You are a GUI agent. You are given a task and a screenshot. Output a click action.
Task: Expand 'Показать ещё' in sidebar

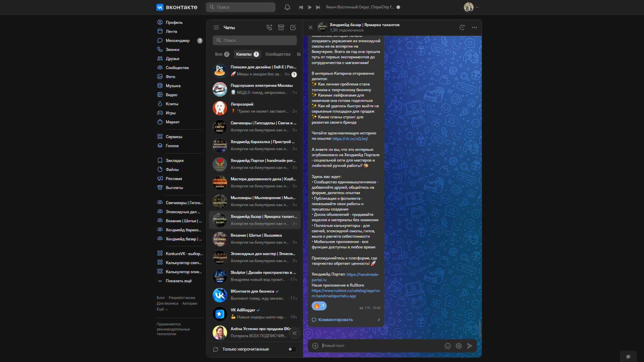(x=178, y=281)
